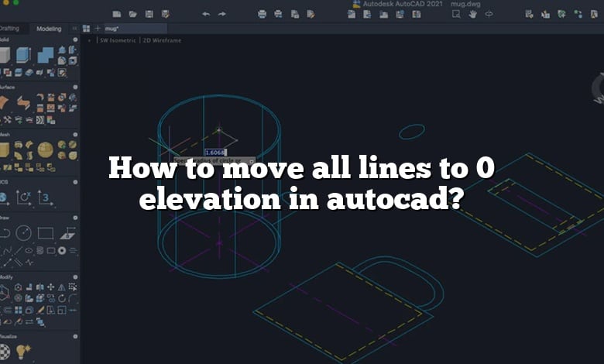
Task: Click the Save disk icon in toolbar
Action: pos(149,14)
